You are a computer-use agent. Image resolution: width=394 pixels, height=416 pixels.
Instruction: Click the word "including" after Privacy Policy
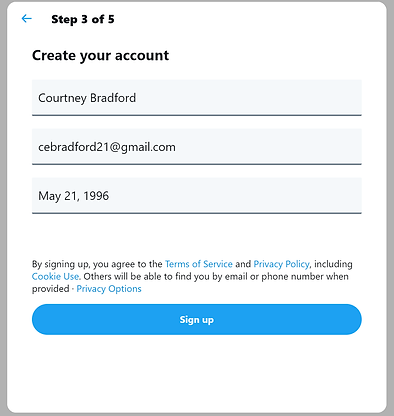coord(333,264)
